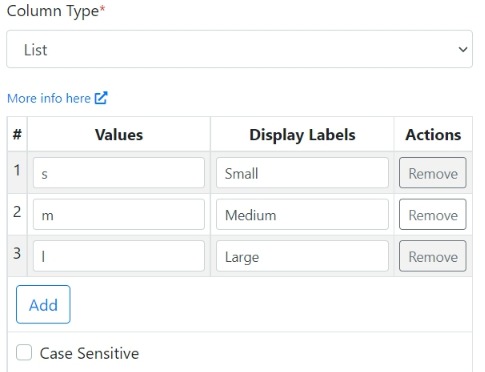Enable the Case Sensitive checkbox

pos(24,352)
